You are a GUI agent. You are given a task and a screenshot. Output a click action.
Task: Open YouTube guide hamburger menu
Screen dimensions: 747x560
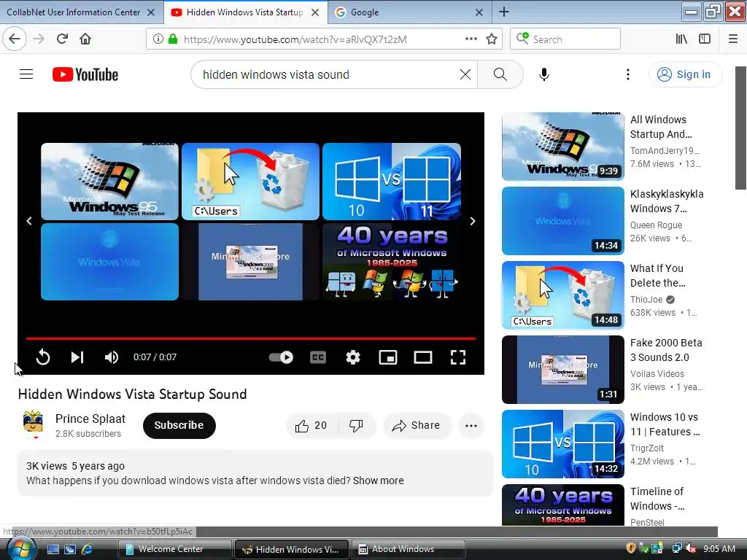tap(26, 74)
